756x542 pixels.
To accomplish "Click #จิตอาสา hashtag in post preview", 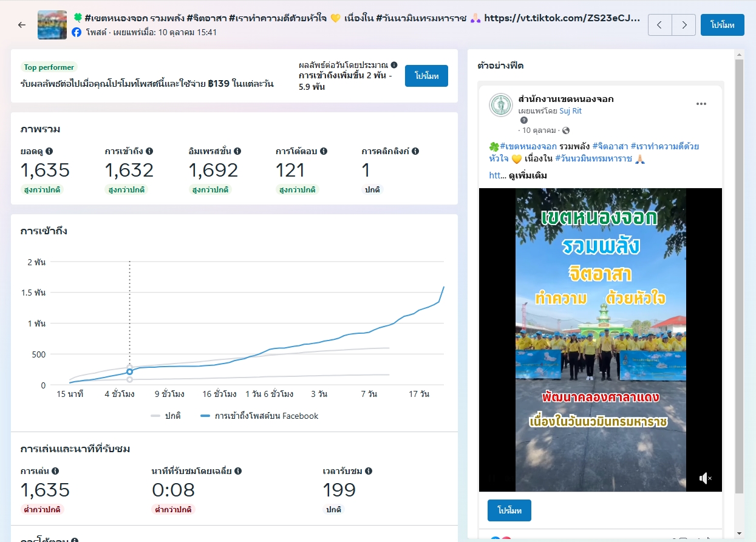I will [x=610, y=146].
